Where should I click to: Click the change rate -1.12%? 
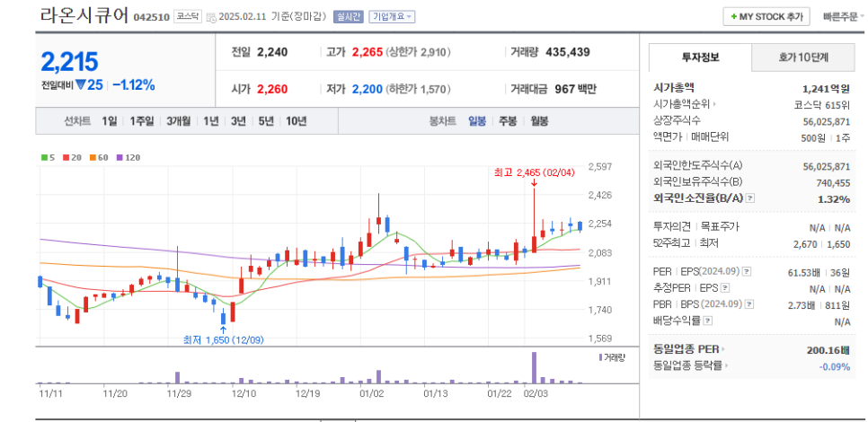click(133, 85)
